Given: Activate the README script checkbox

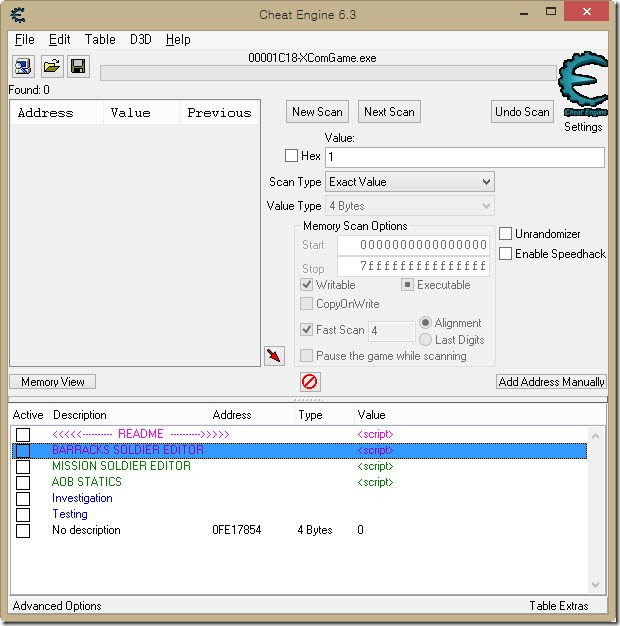Looking at the screenshot, I should click(23, 434).
